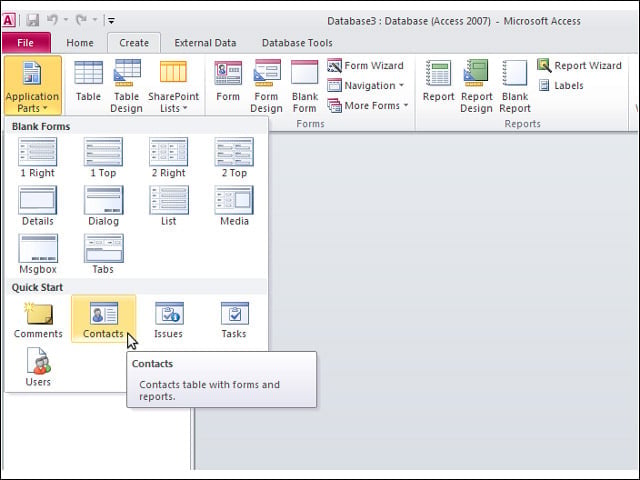
Task: Open Form Design
Action: [x=266, y=86]
